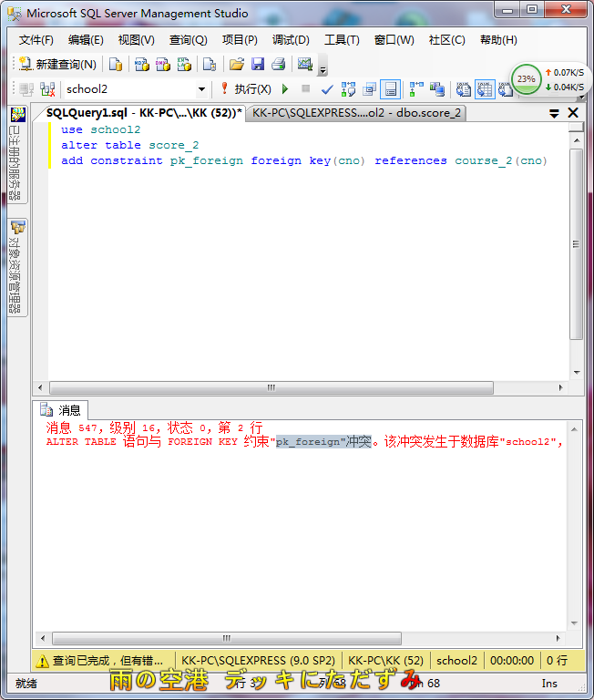594x700 pixels.
Task: Close the current document tab with X
Action: (573, 113)
